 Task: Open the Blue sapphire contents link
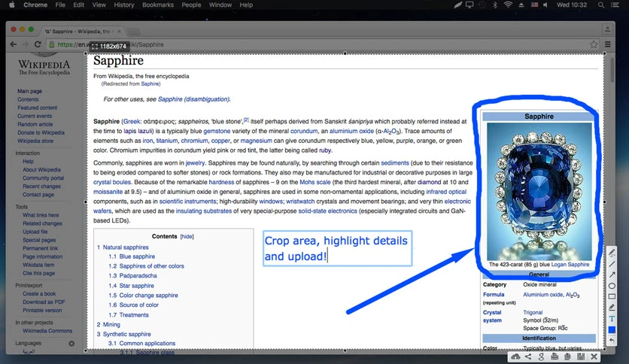tap(137, 256)
